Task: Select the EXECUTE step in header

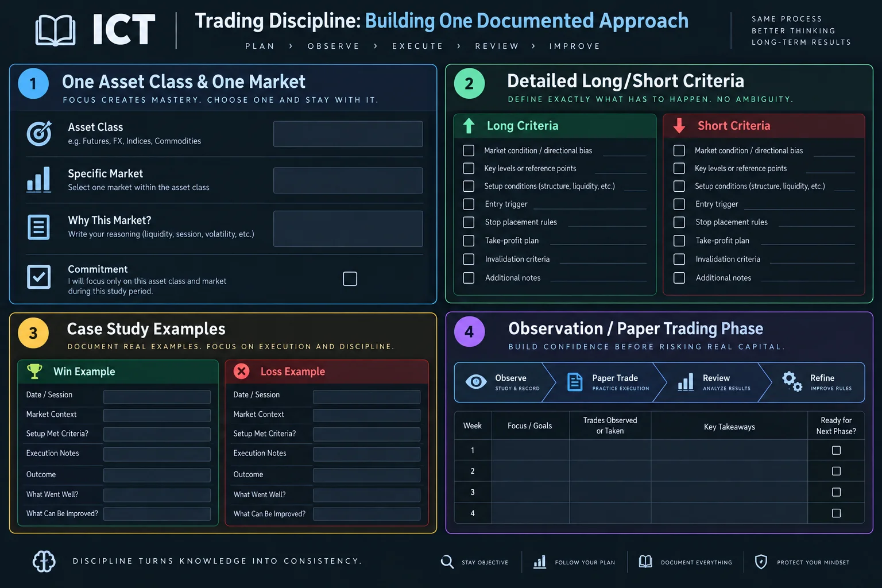Action: 418,46
